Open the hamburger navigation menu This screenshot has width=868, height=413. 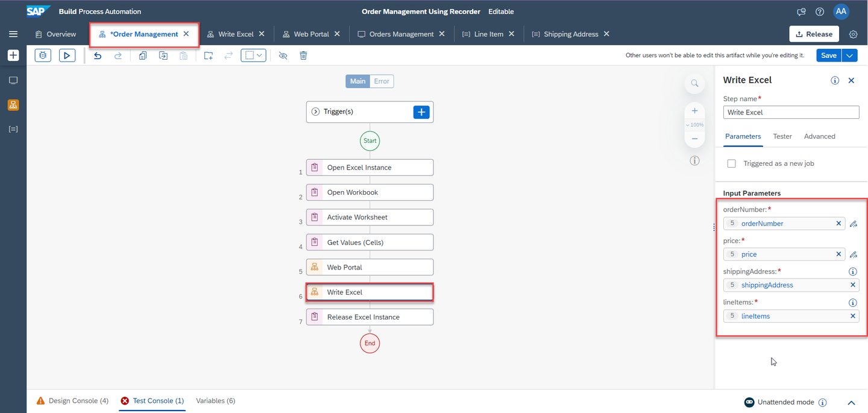(13, 34)
